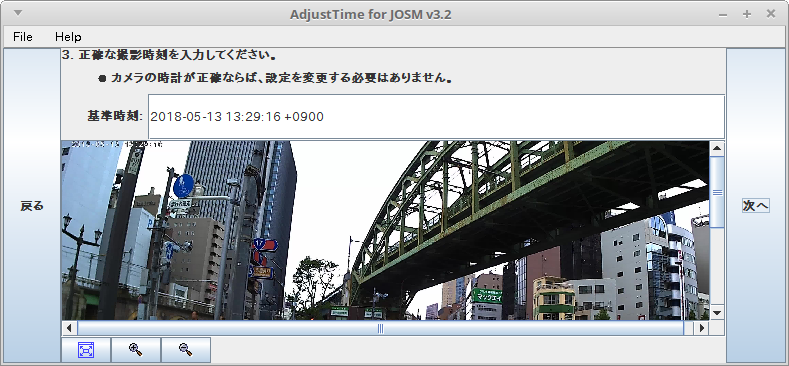789x366 pixels.
Task: Open the File menu
Action: (23, 37)
